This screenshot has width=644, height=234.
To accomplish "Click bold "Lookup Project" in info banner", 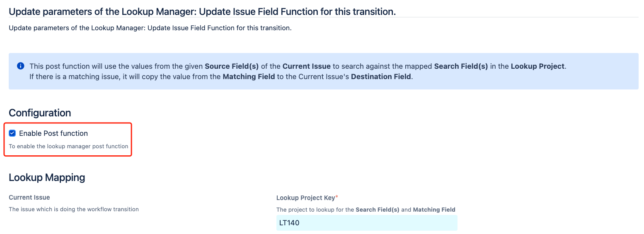I will click(x=537, y=66).
